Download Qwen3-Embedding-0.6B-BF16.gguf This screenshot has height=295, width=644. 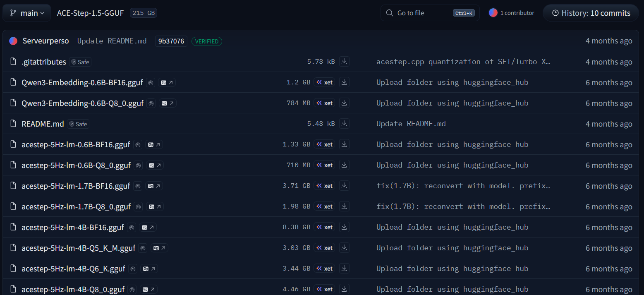[x=344, y=82]
